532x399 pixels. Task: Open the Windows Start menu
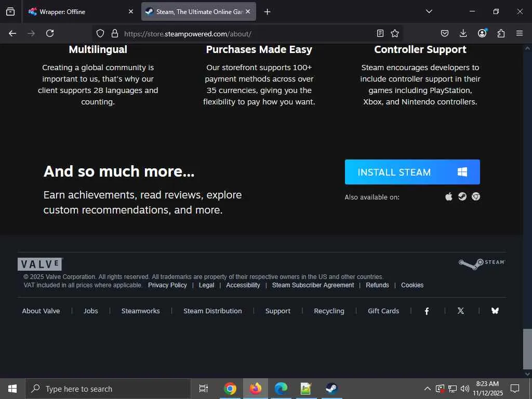pyautogui.click(x=12, y=389)
